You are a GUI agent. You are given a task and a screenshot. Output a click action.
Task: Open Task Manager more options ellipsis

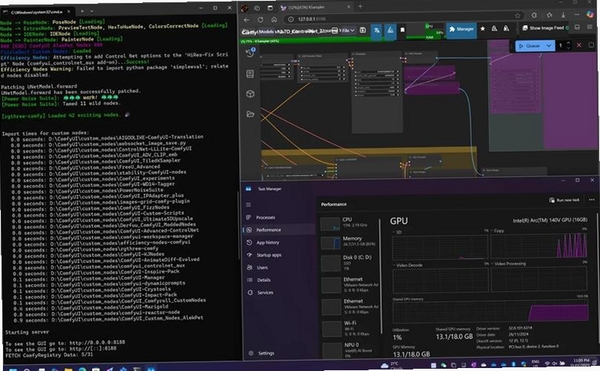click(592, 200)
